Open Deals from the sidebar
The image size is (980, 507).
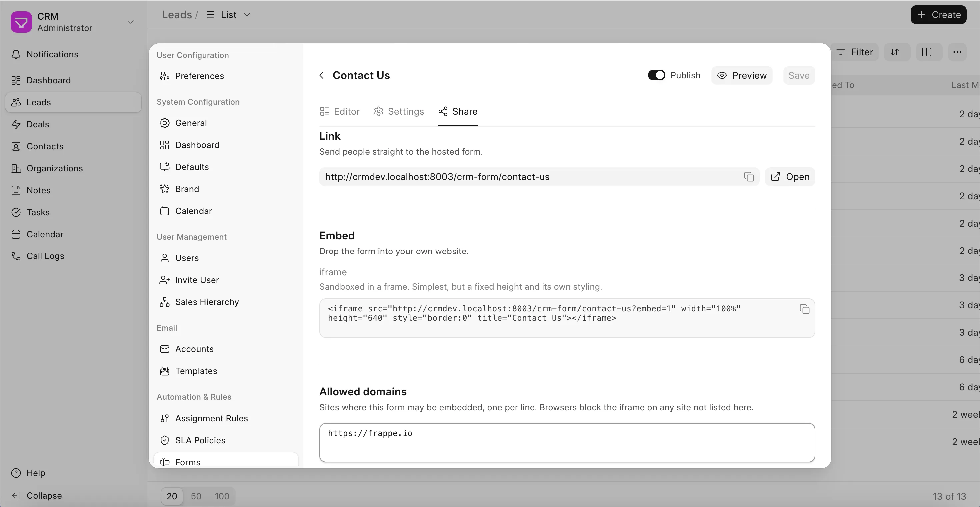73,124
